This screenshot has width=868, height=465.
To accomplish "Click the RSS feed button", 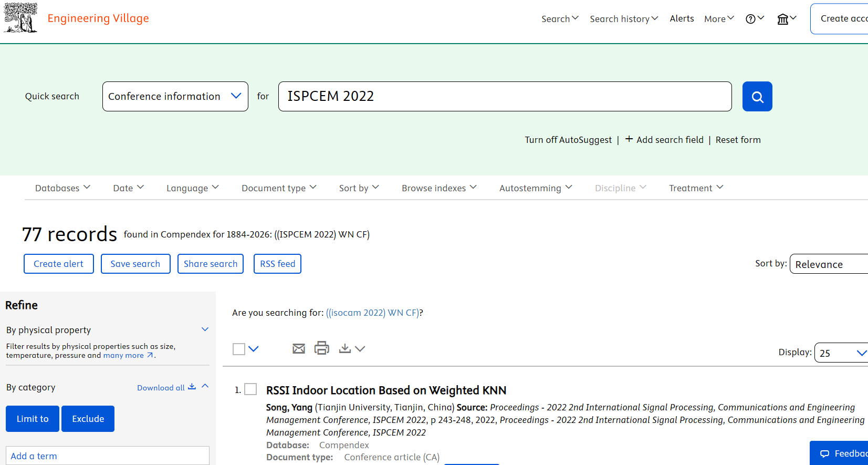I will pyautogui.click(x=277, y=264).
